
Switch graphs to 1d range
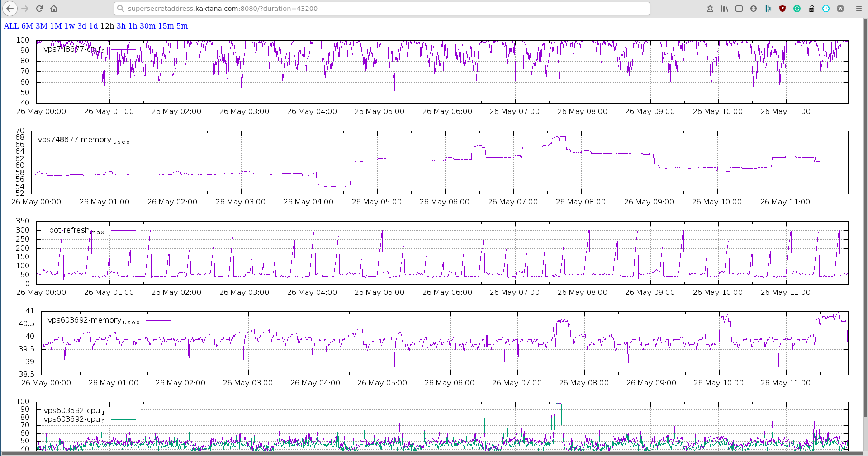pos(94,26)
